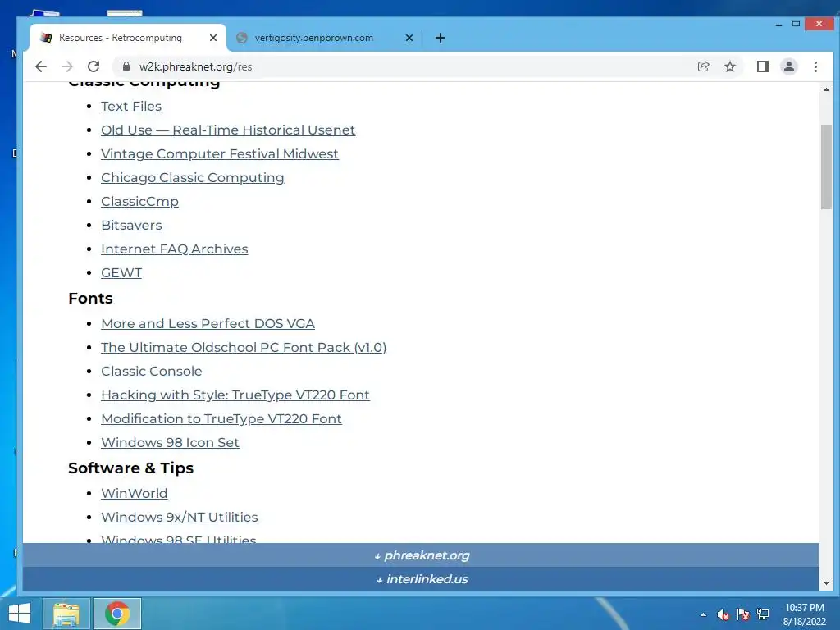Visit Vintage Computer Festival Midwest
The width and height of the screenshot is (840, 630).
click(220, 153)
